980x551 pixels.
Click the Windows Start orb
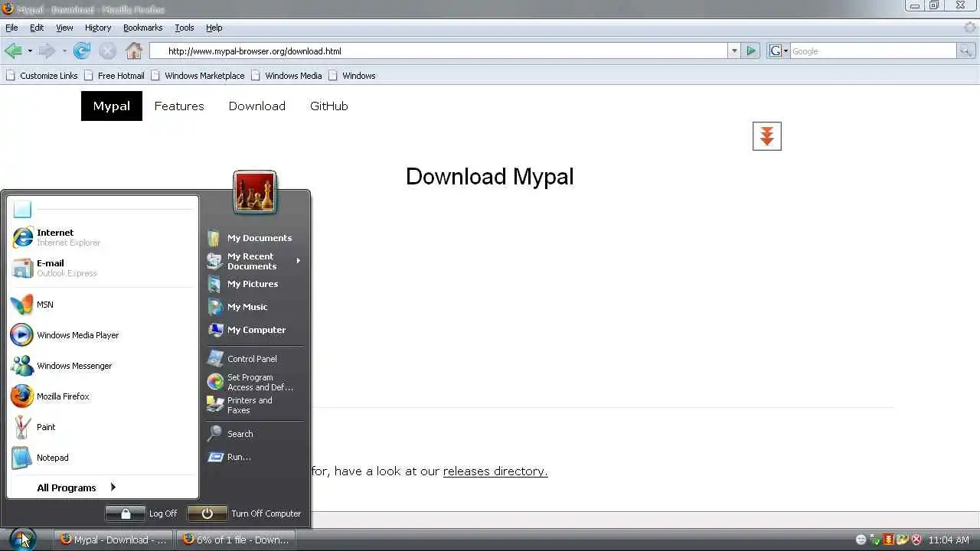click(22, 539)
